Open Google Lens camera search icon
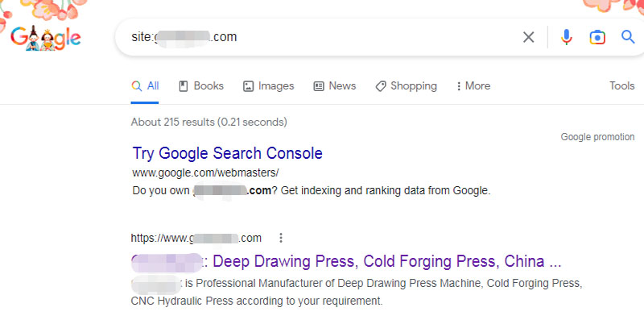The height and width of the screenshot is (320, 644). pos(597,37)
